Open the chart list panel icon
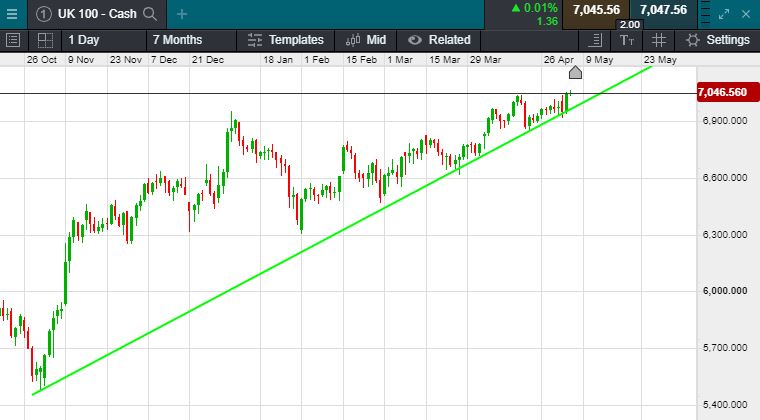The image size is (760, 420). tap(13, 40)
